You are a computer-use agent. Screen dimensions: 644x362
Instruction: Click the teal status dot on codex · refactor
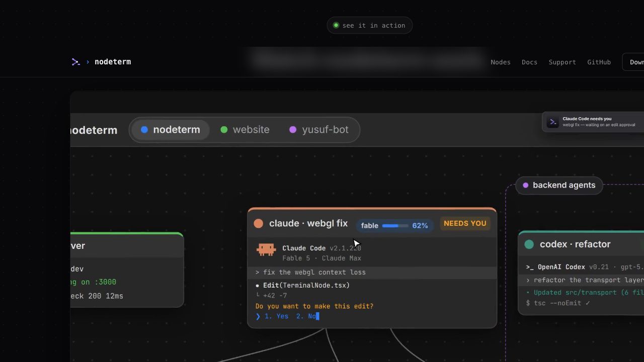[529, 244]
